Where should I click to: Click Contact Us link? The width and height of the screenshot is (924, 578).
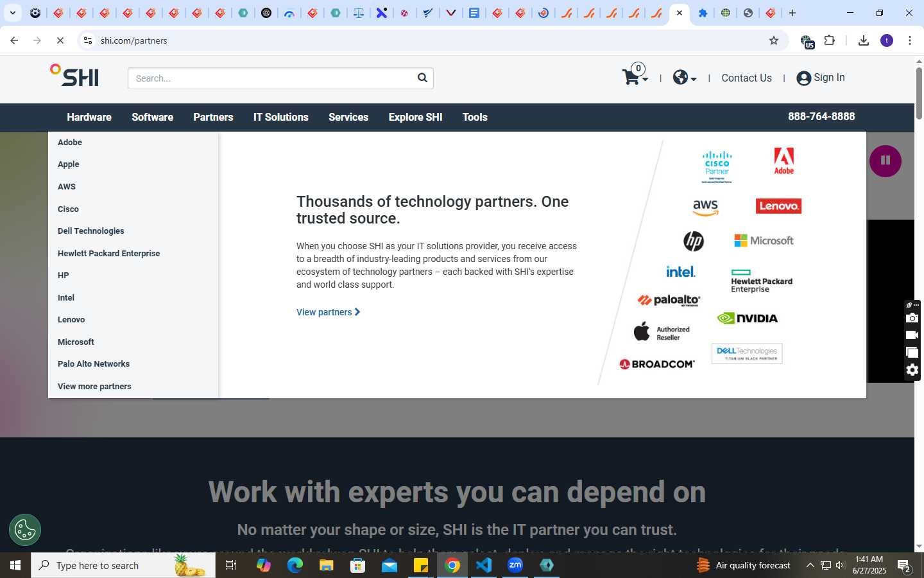[x=746, y=78]
